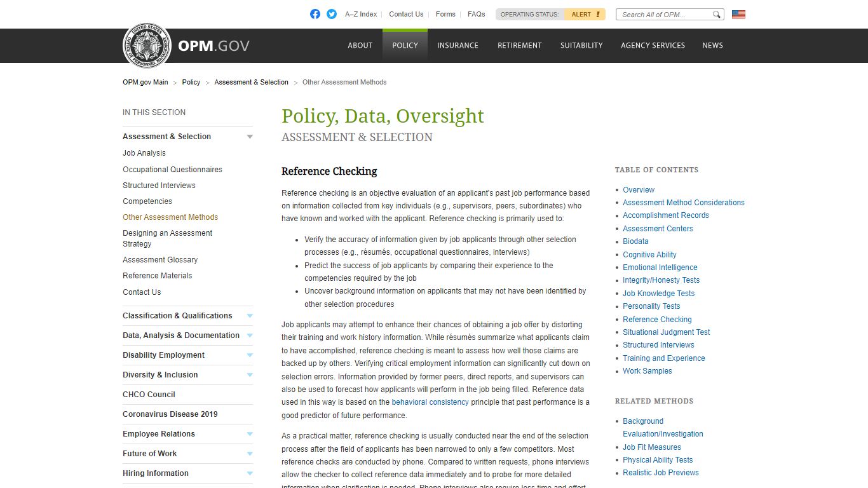868x488 pixels.
Task: Jump to Biodata in contents
Action: (635, 241)
